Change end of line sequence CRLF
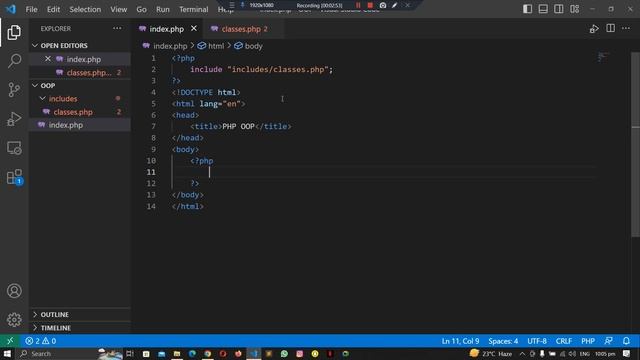640x360 pixels. click(563, 341)
